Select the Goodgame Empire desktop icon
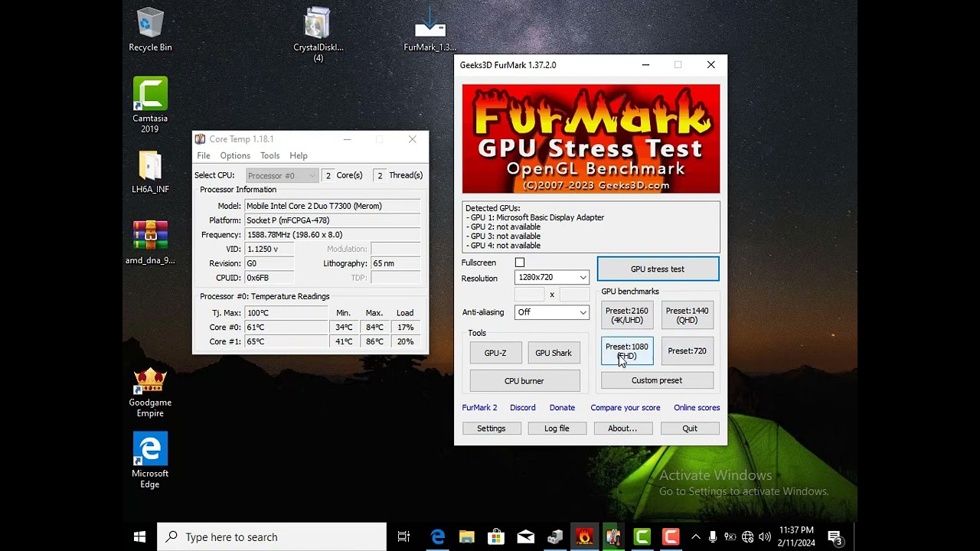Screen dimensions: 980x551 (150, 393)
